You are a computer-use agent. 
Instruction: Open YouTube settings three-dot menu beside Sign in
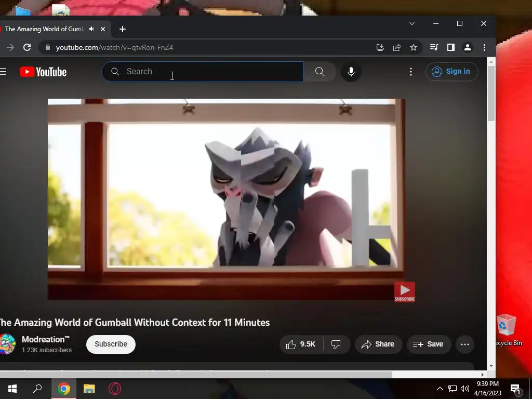[x=411, y=72]
